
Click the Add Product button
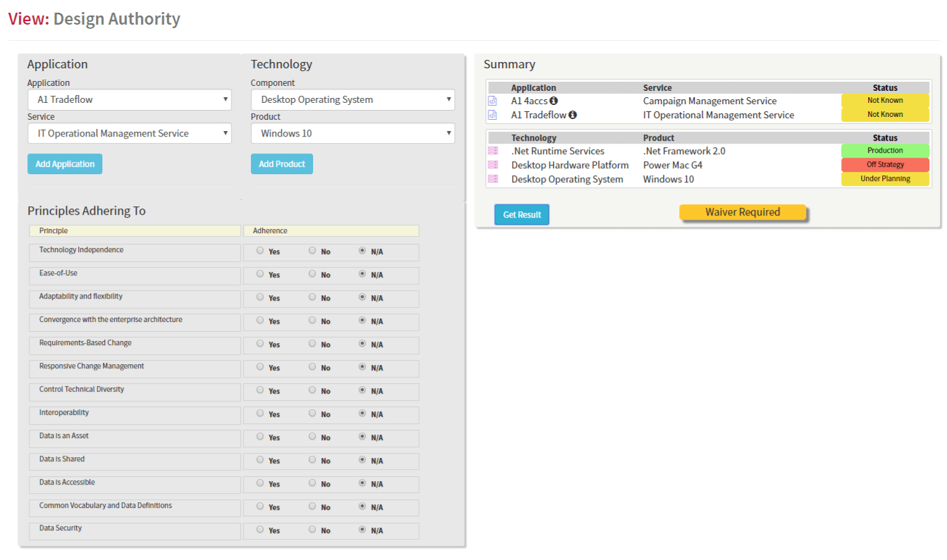[x=282, y=164]
